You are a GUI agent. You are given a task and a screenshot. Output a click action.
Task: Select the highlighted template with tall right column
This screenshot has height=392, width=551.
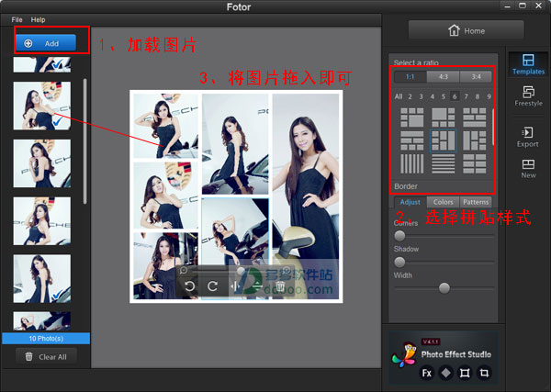pos(443,140)
